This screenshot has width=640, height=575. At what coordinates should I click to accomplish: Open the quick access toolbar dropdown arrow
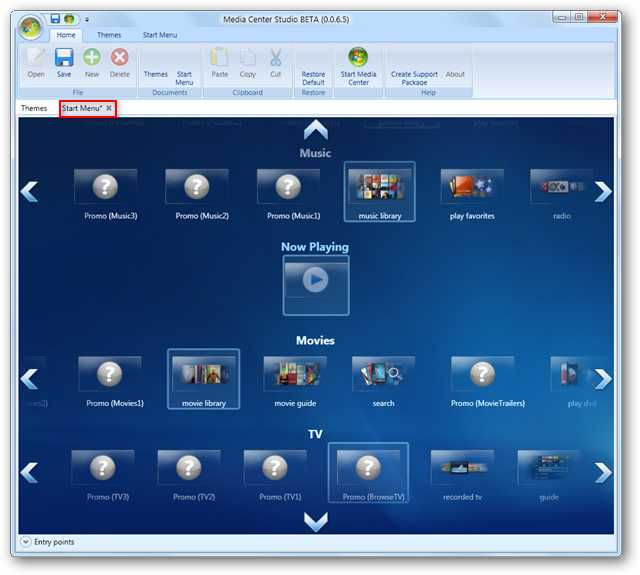87,19
